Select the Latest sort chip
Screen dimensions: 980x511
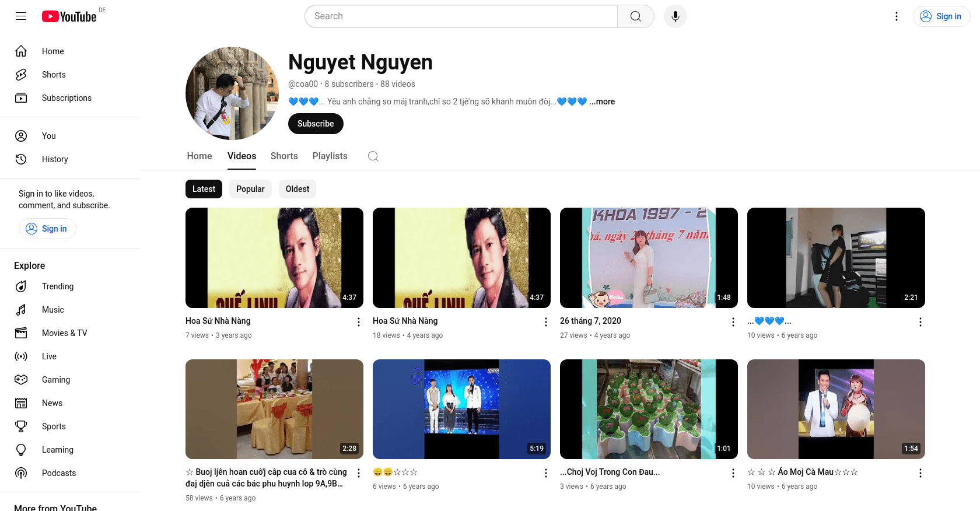point(204,189)
